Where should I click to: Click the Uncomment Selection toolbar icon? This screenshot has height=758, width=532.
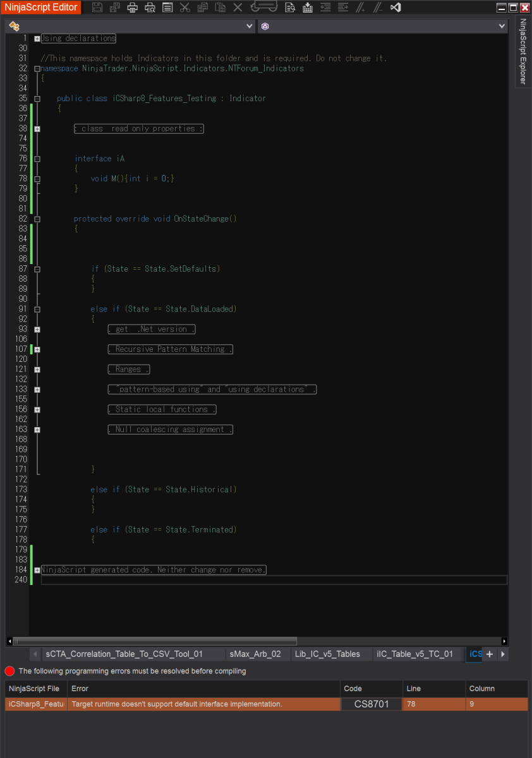point(378,8)
